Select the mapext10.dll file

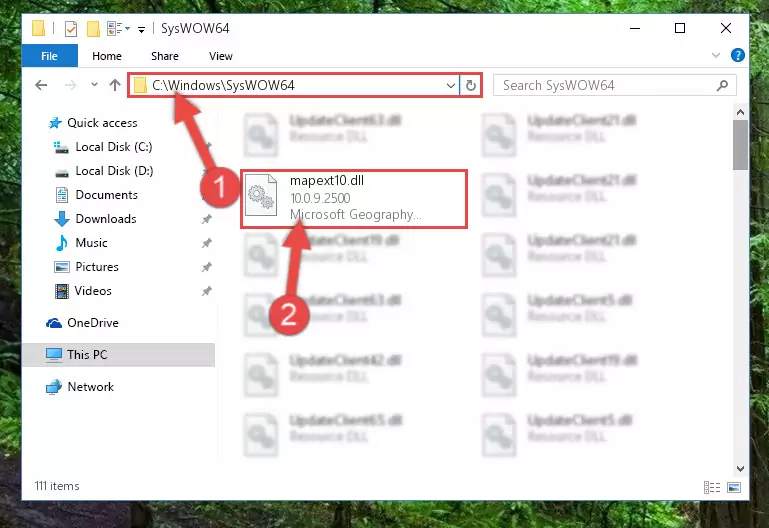click(x=354, y=199)
